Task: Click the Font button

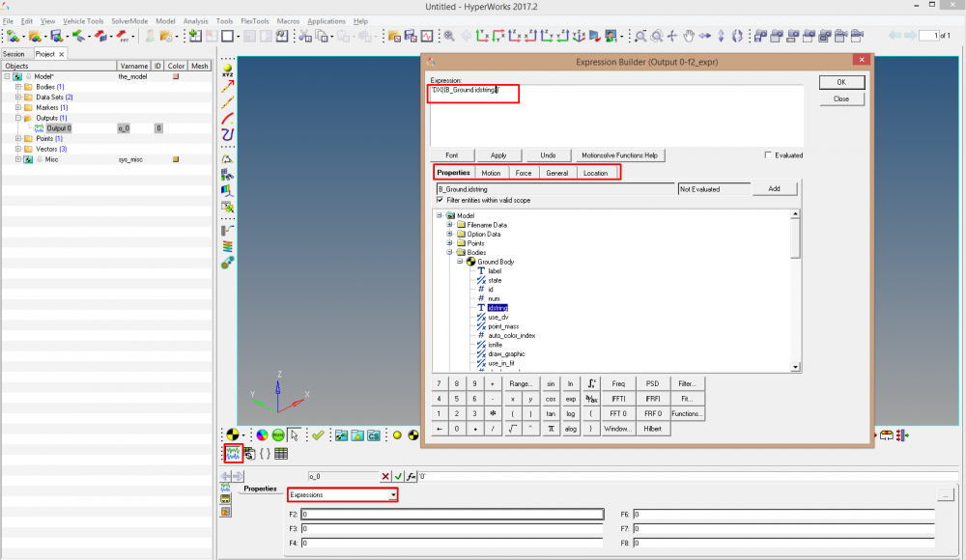Action: pyautogui.click(x=451, y=155)
